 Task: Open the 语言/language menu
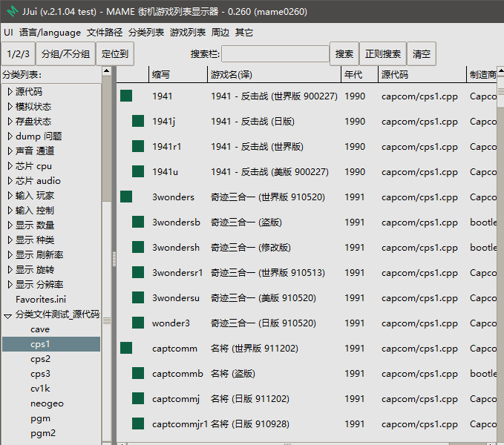pos(50,33)
